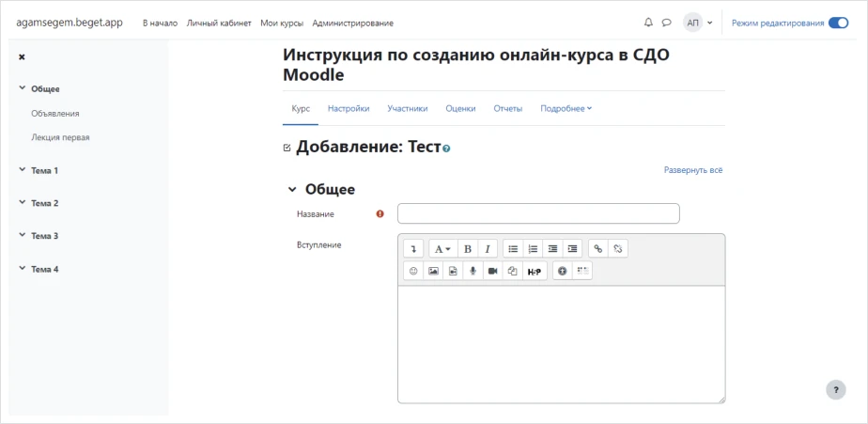Close the course index sidebar
868x424 pixels.
click(22, 56)
